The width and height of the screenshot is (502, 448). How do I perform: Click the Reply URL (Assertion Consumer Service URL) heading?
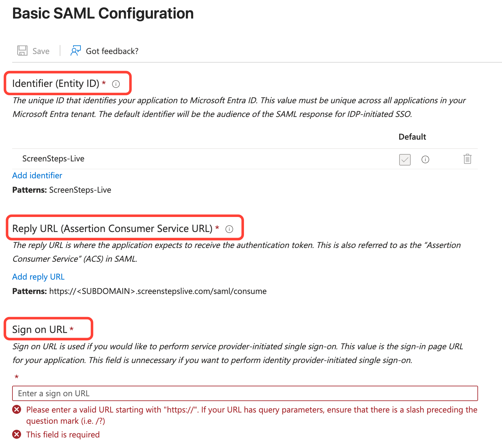[112, 228]
